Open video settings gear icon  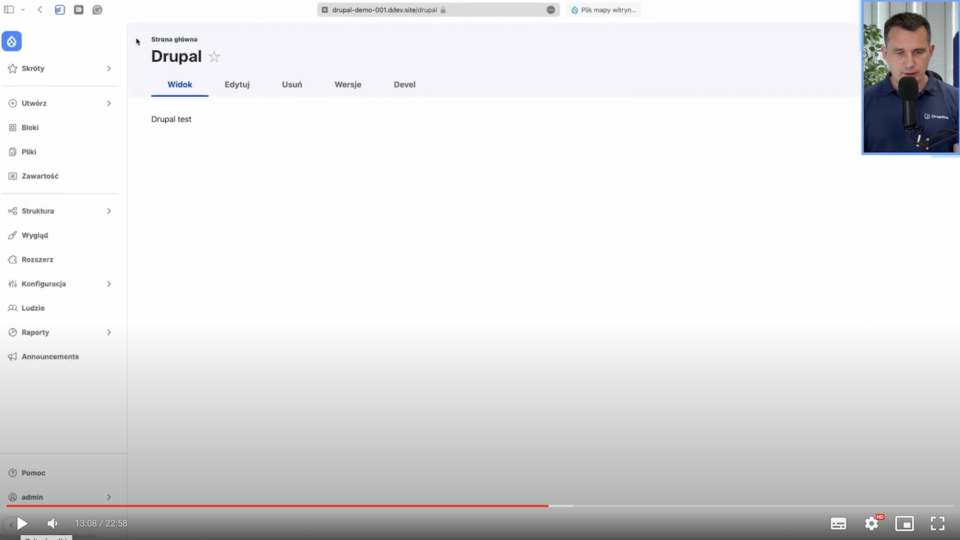[871, 523]
